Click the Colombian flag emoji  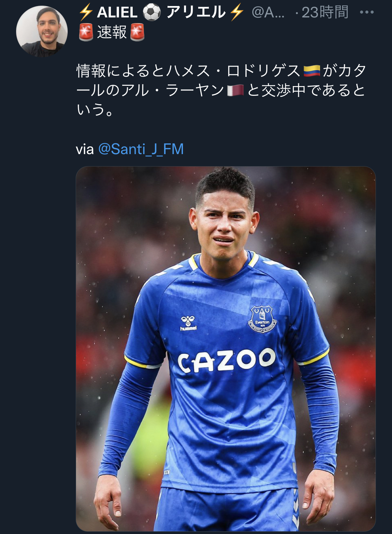click(312, 71)
